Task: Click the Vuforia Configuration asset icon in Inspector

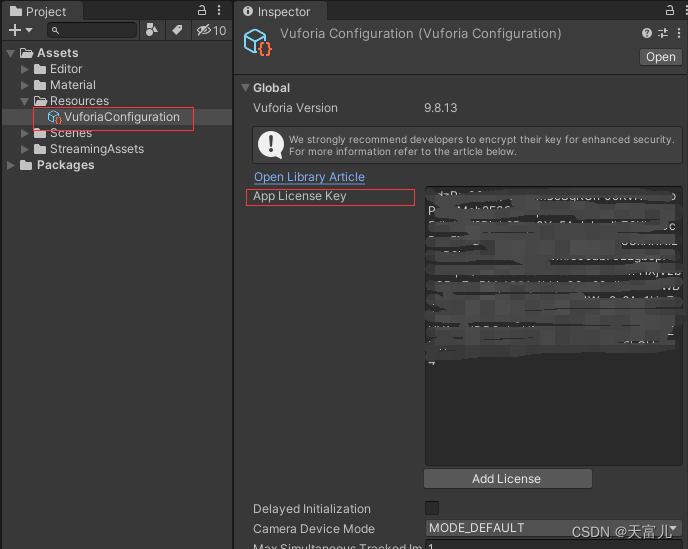Action: (x=258, y=42)
